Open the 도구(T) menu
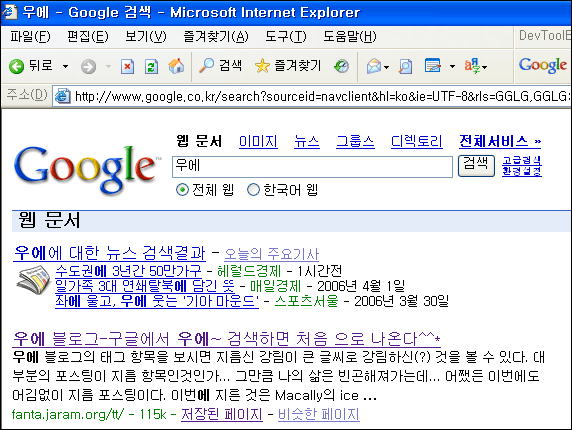 (x=286, y=36)
